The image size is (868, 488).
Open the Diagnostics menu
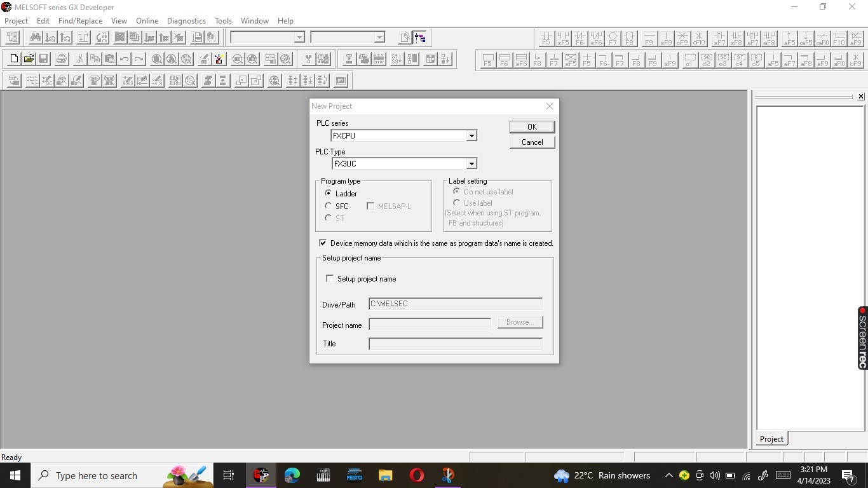pyautogui.click(x=186, y=21)
